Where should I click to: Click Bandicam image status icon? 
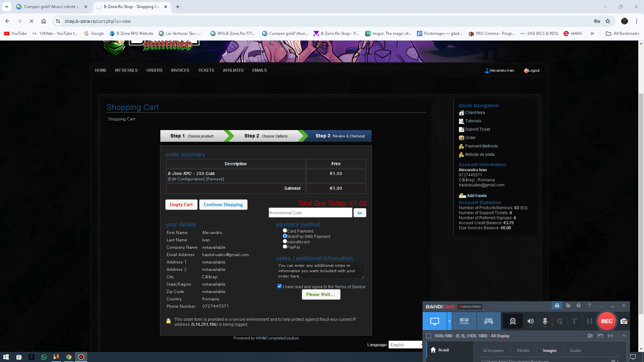(600, 336)
